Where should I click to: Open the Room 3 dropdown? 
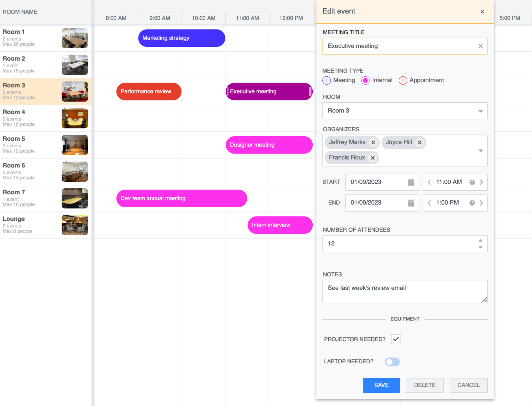tap(481, 111)
